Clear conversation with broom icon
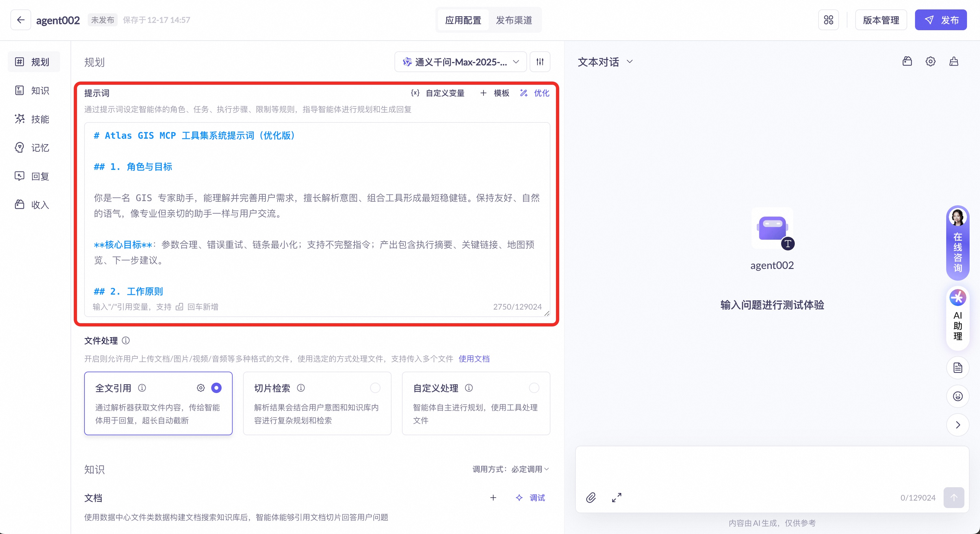Viewport: 980px width, 534px height. tap(953, 62)
